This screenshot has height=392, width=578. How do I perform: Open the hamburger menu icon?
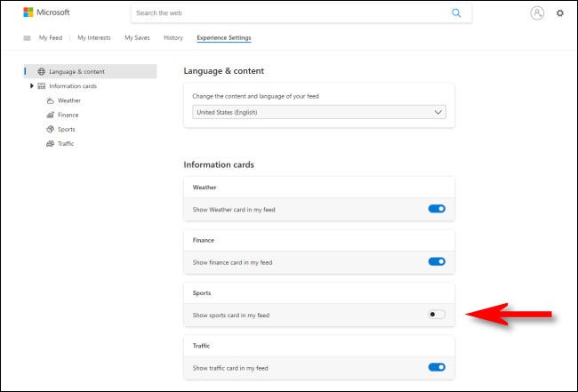27,38
